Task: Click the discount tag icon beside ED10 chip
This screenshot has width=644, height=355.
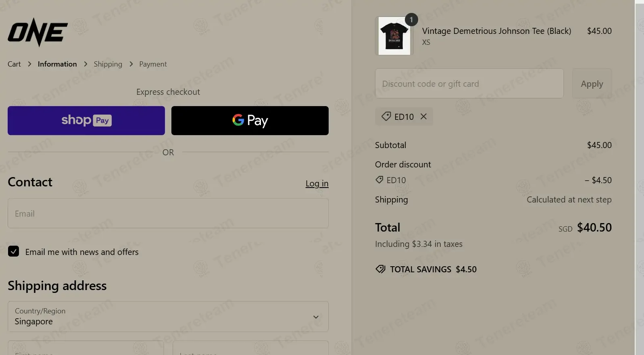Action: point(386,117)
